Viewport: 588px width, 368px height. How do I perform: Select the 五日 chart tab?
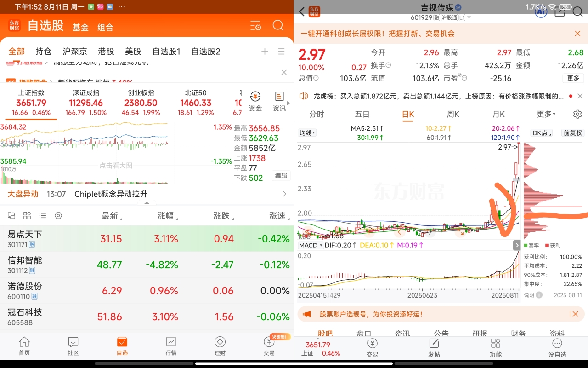click(x=362, y=114)
